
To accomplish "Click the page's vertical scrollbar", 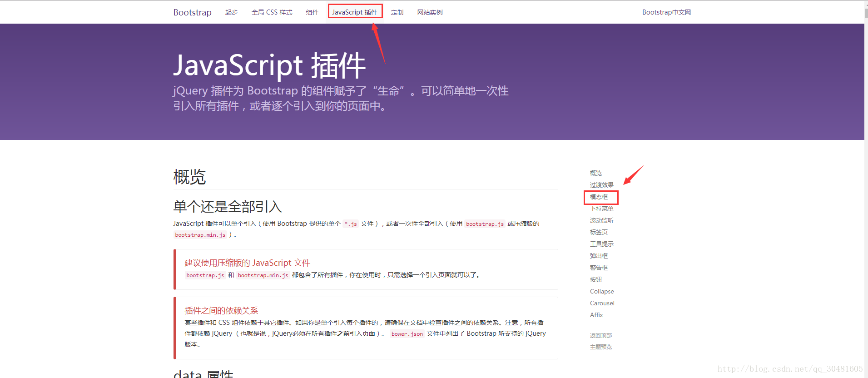I will (866, 182).
